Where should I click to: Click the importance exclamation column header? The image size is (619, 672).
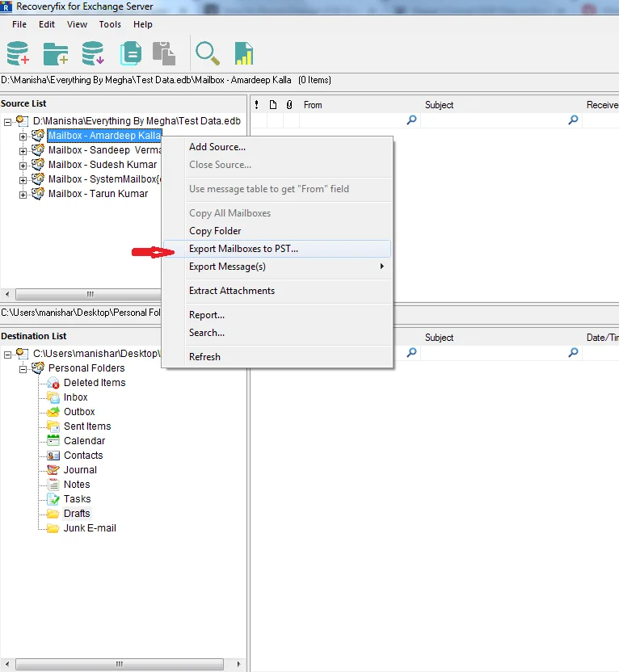click(x=256, y=105)
